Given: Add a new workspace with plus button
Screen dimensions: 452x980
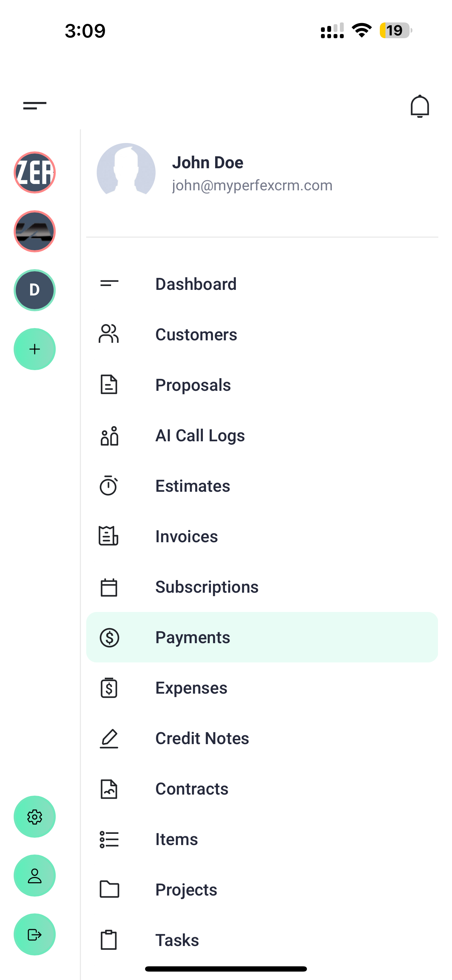Looking at the screenshot, I should [x=35, y=349].
